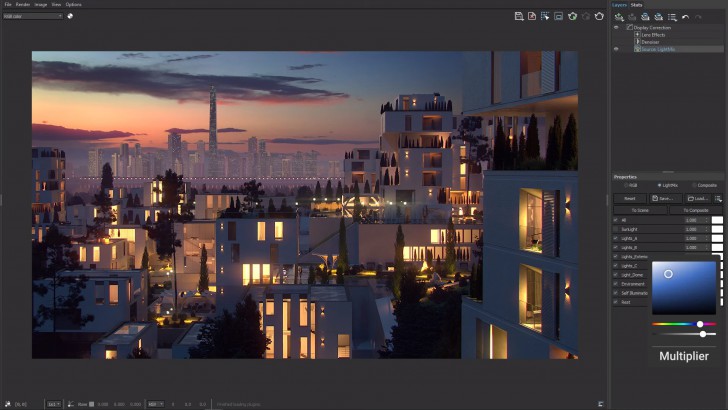Click the To Composite button
The height and width of the screenshot is (410, 728).
[696, 210]
